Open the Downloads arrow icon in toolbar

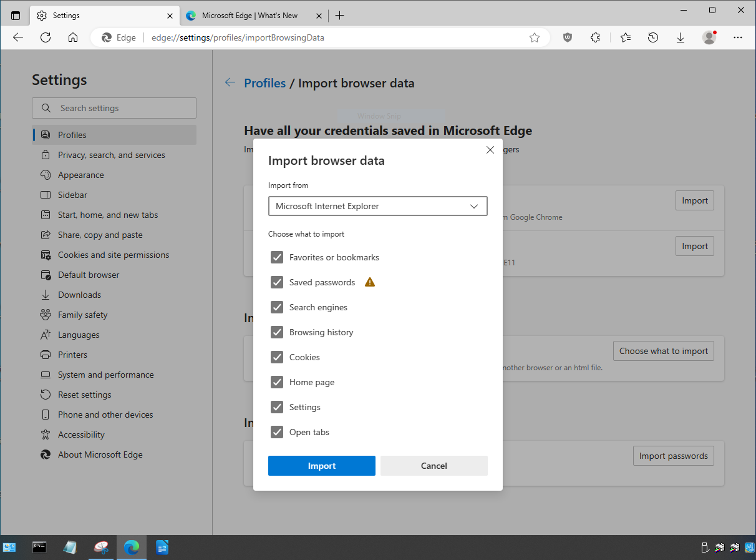click(681, 37)
